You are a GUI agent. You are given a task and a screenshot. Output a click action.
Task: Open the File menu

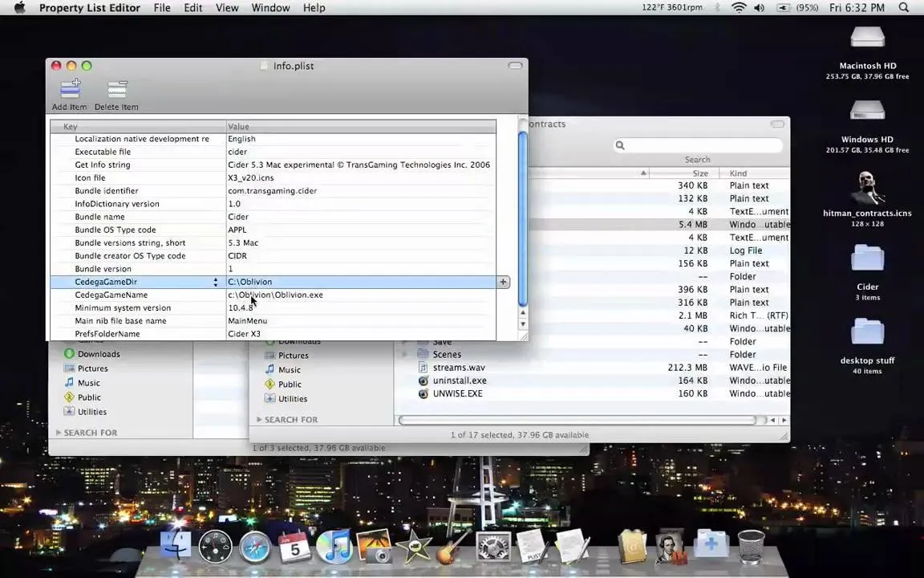click(162, 8)
